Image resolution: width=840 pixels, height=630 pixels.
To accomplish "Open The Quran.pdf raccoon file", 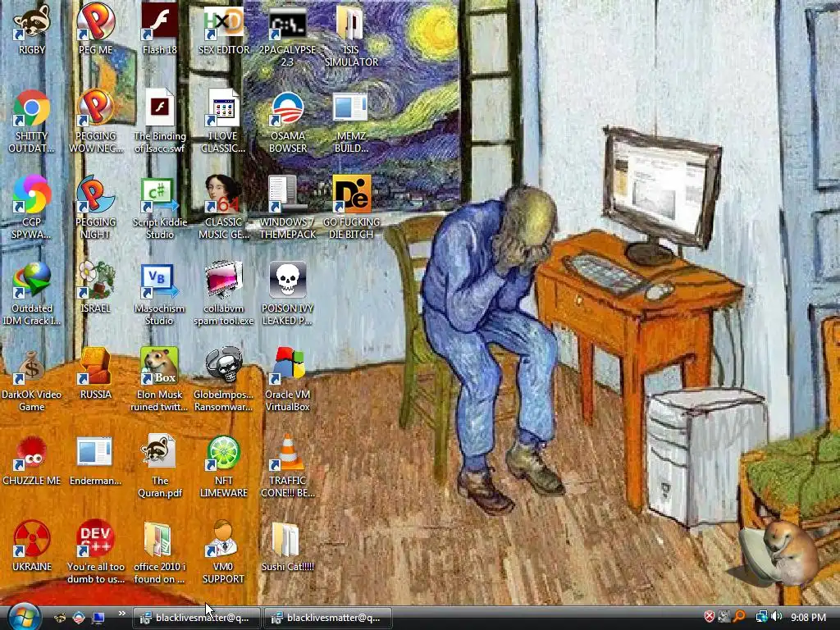I will [160, 453].
